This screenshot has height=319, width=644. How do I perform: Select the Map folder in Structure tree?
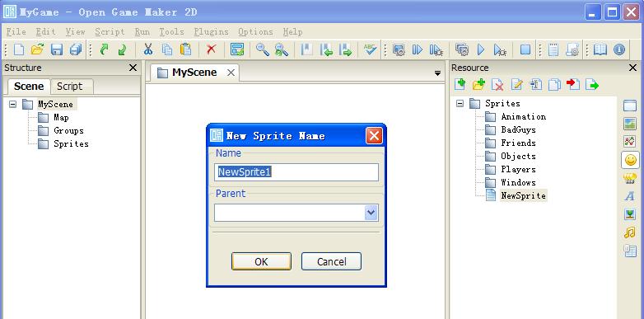[61, 118]
